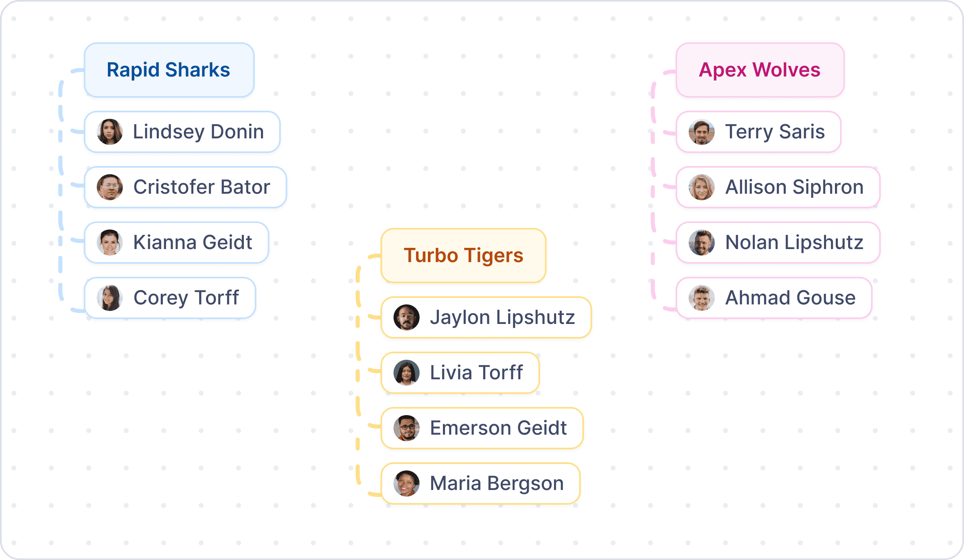Select the Rapid Sharks team header
The image size is (964, 560).
tap(169, 70)
